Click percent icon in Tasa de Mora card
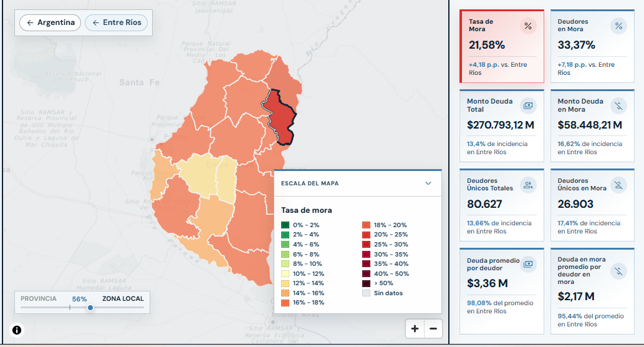The width and height of the screenshot is (644, 347). click(528, 26)
